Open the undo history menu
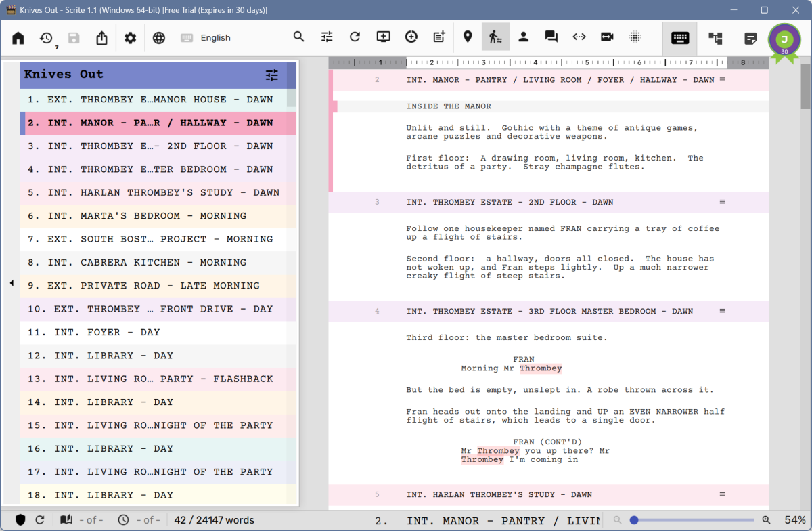Viewport: 812px width, 531px height. (45, 38)
